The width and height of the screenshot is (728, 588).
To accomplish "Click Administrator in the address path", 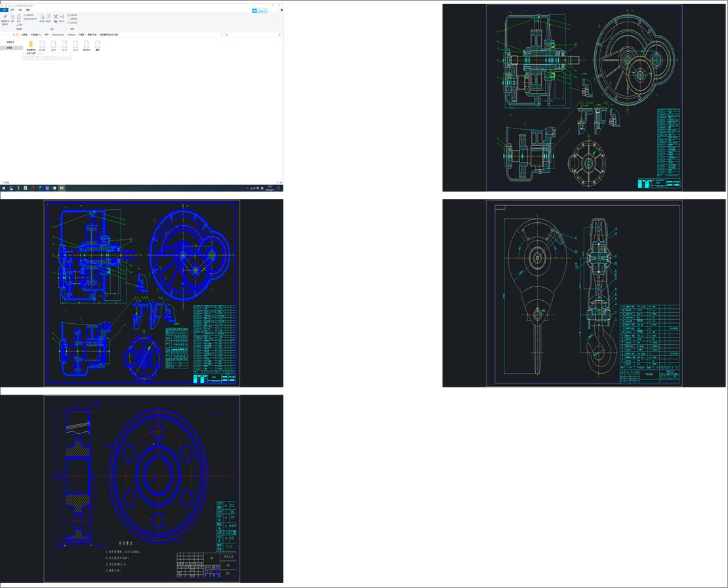I will pos(58,35).
